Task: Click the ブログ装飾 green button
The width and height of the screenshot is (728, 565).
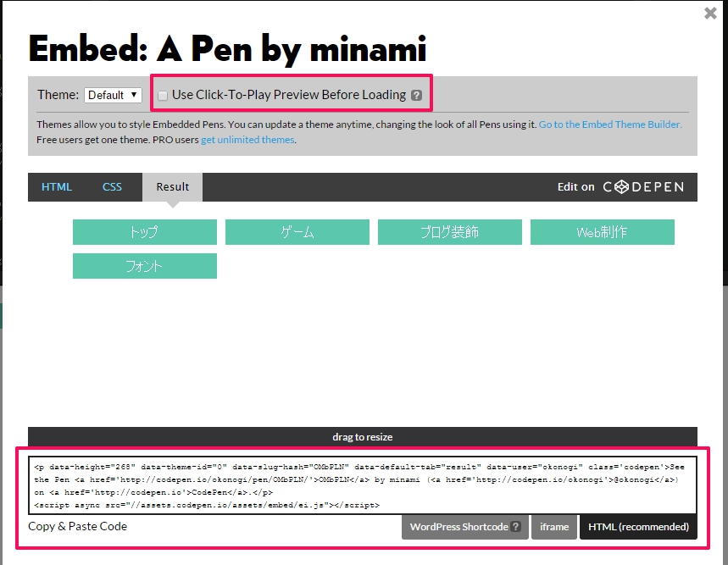Action: point(450,232)
